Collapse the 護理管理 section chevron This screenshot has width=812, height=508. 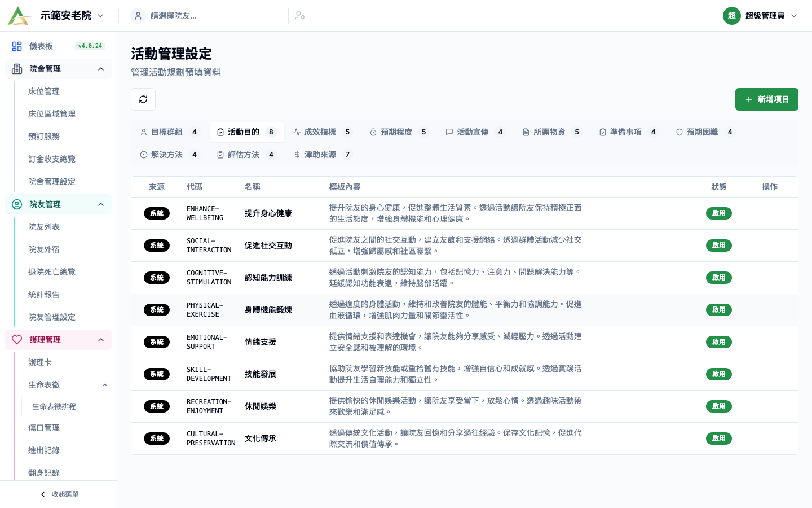point(101,340)
